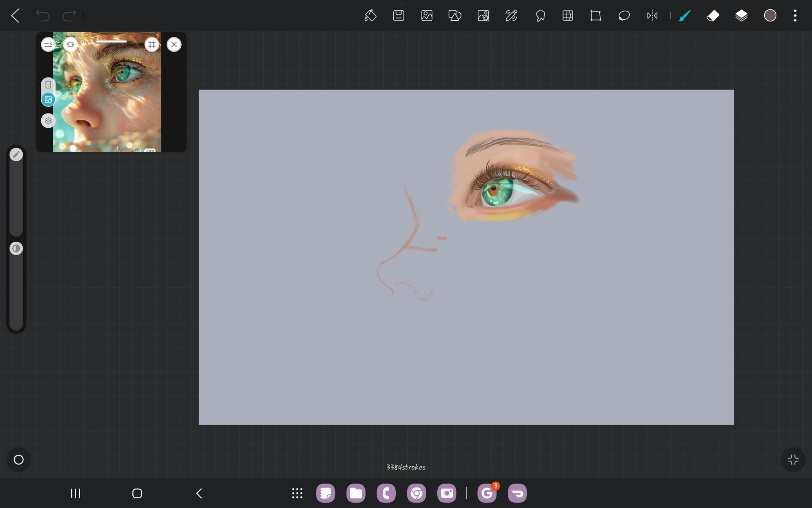The height and width of the screenshot is (508, 812).
Task: Tap the Save project icon
Action: [399, 15]
